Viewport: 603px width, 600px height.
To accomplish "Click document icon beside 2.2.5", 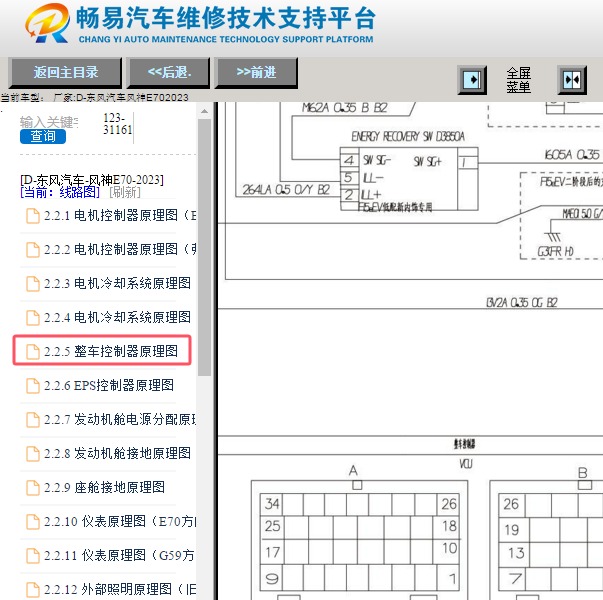I will tap(33, 352).
